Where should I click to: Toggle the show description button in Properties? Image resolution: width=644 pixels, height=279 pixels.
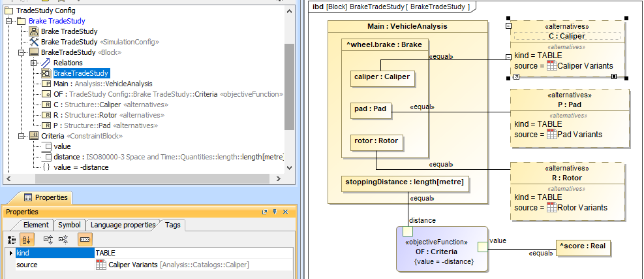(85, 240)
